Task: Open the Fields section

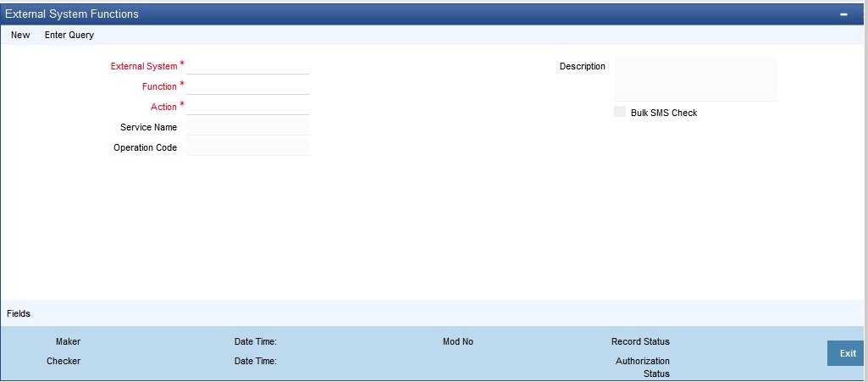Action: click(19, 313)
